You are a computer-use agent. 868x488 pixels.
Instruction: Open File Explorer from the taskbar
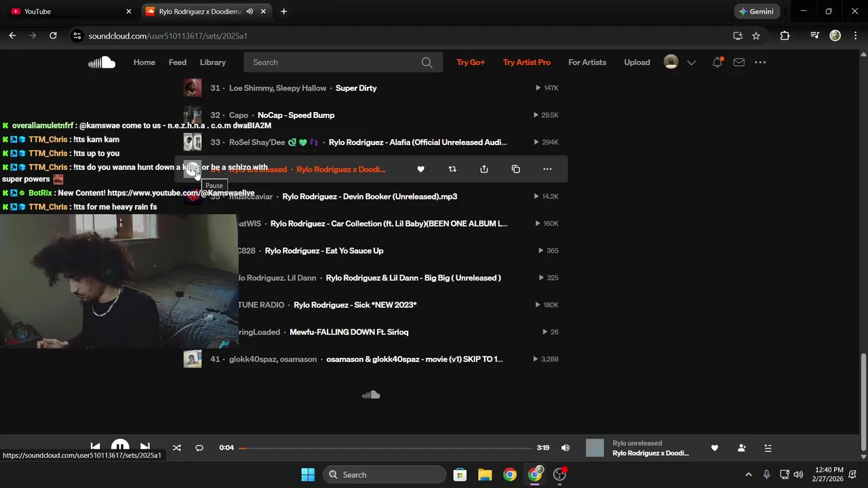(x=485, y=474)
